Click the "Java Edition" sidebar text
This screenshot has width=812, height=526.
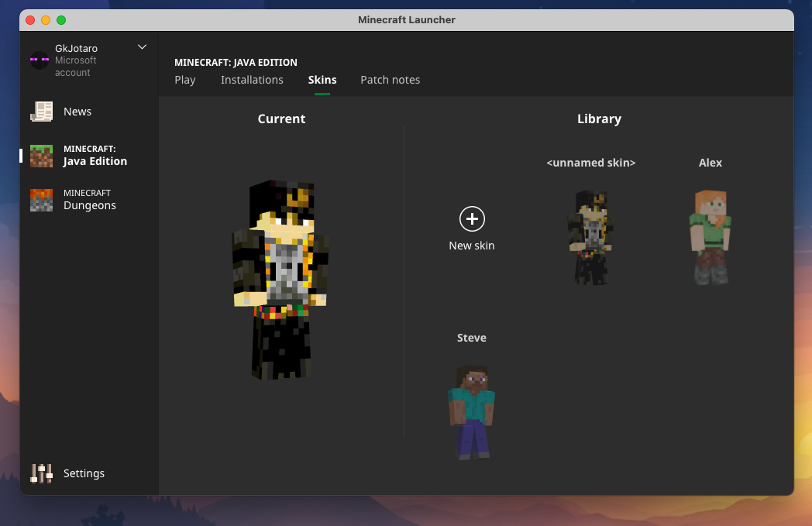click(95, 161)
